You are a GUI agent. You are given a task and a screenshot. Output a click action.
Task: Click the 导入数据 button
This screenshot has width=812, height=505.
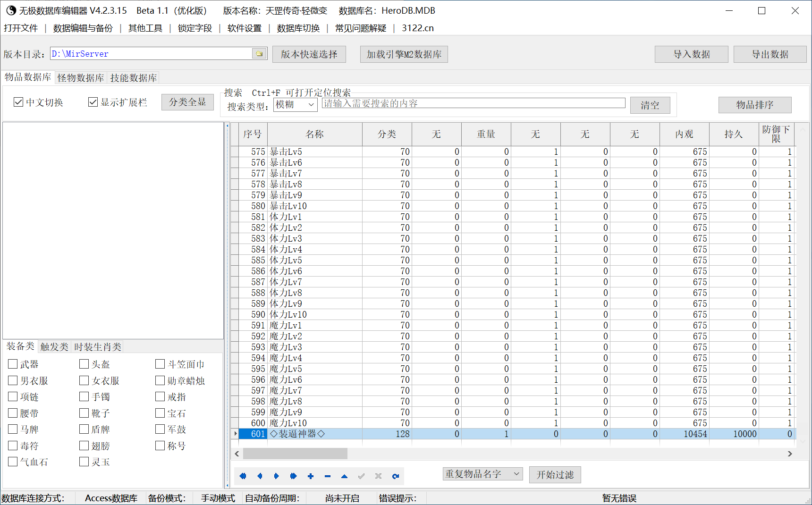tap(692, 54)
